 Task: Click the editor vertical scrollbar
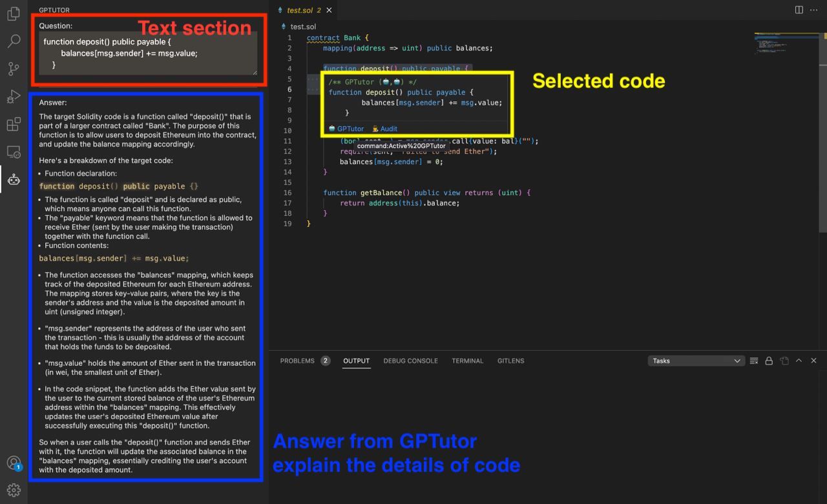point(822,132)
